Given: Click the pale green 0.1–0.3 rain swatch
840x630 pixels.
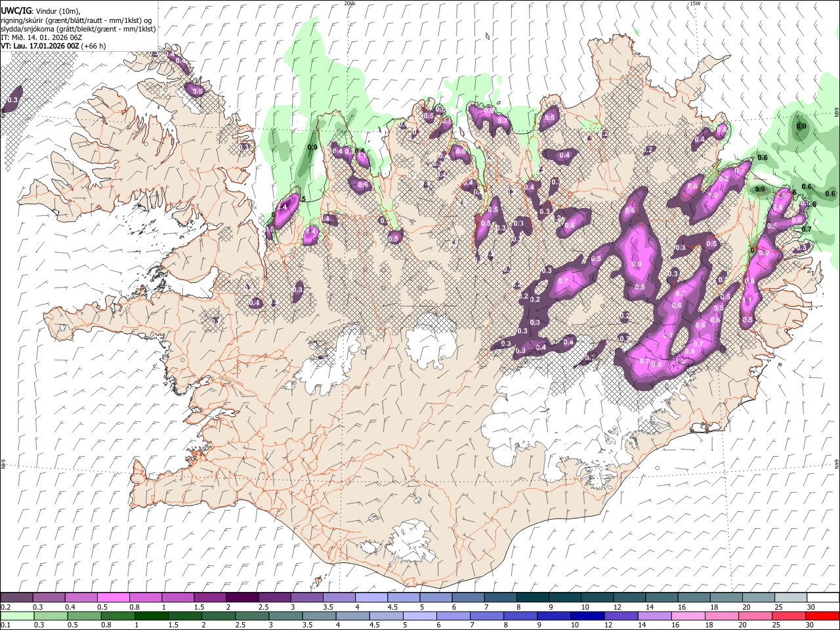Looking at the screenshot, I should point(16,616).
